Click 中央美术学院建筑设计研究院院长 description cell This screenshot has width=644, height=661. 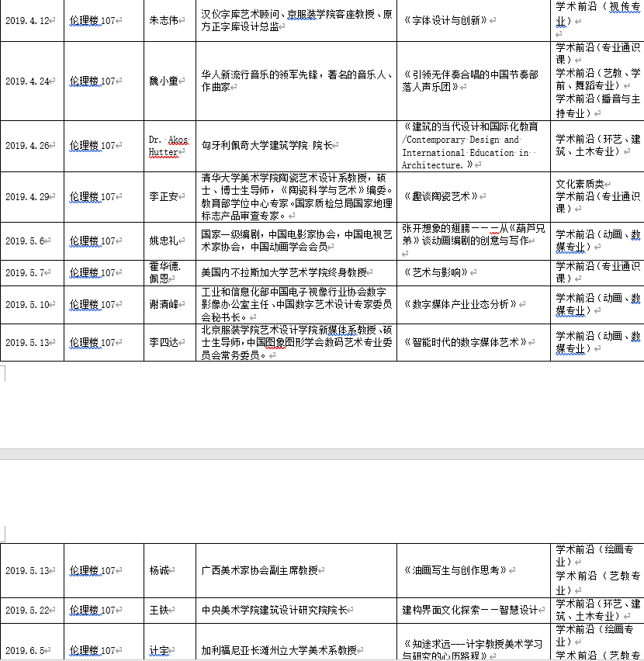click(x=274, y=611)
